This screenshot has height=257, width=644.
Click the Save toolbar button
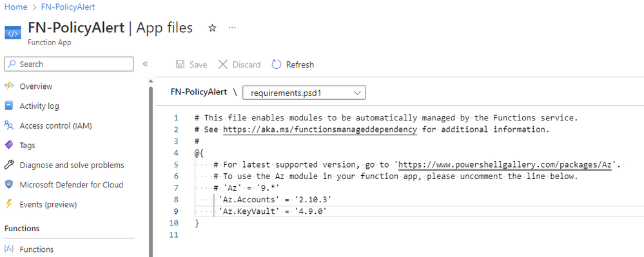click(191, 64)
